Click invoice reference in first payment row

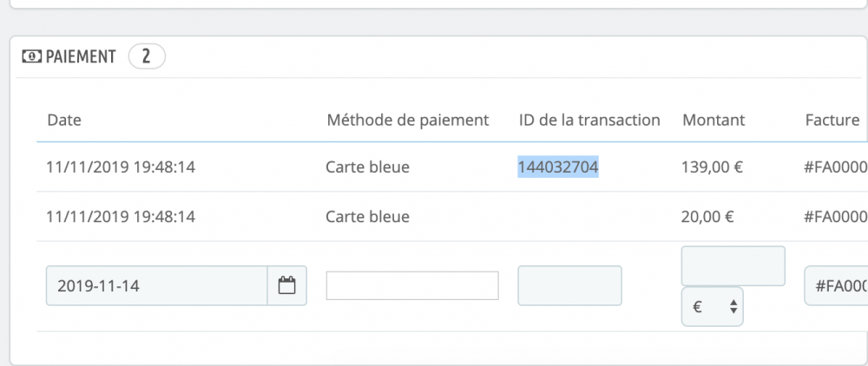[x=836, y=167]
